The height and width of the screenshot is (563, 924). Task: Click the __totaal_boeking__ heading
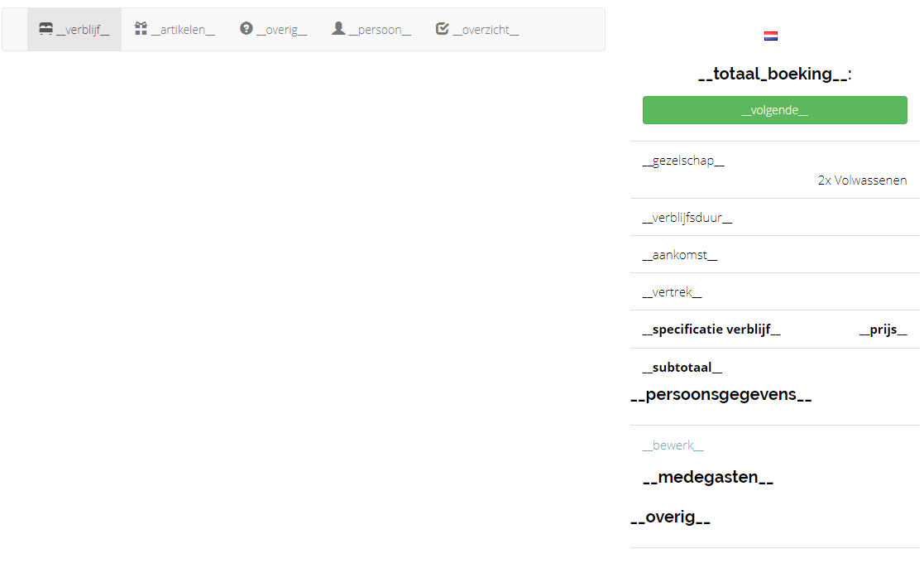[x=775, y=75]
